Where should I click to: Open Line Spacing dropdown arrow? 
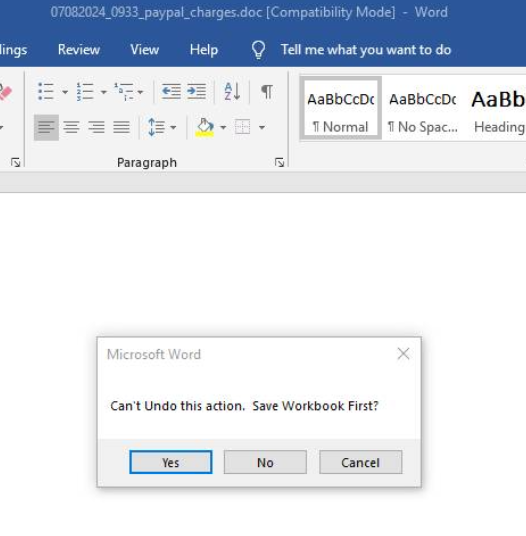(173, 128)
